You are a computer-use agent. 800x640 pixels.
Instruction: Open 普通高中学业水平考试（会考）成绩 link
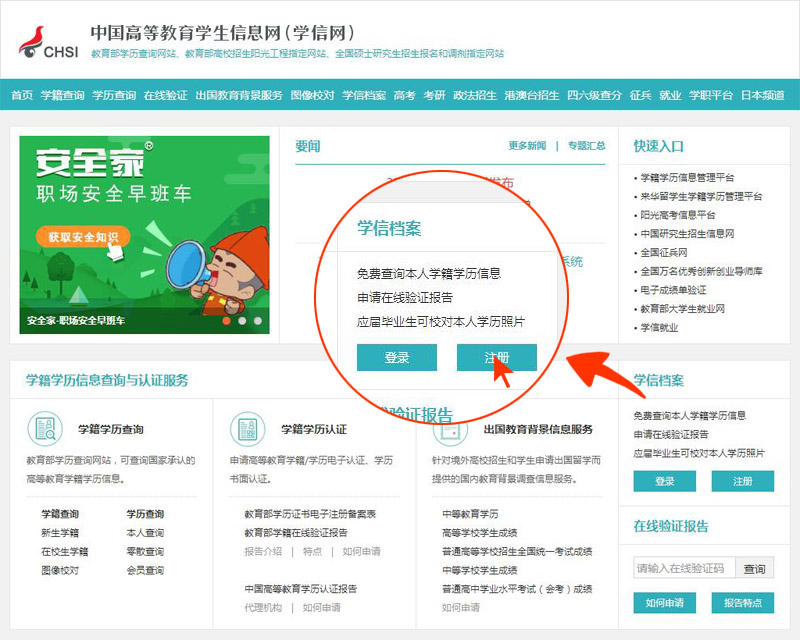coord(517,589)
